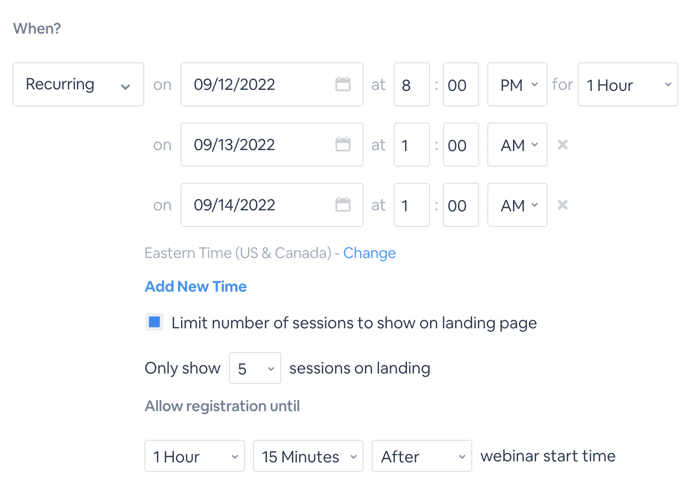Open the Recurring schedule type dropdown
The image size is (688, 495).
click(x=79, y=84)
